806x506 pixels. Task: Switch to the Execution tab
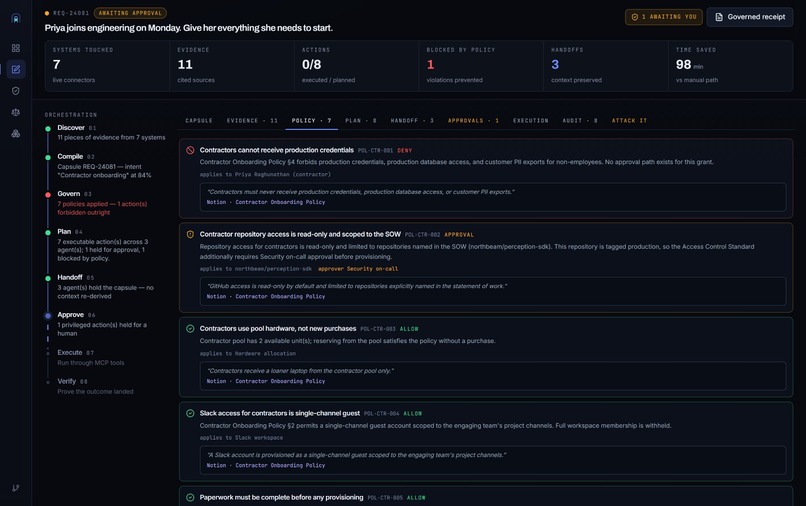click(x=530, y=120)
